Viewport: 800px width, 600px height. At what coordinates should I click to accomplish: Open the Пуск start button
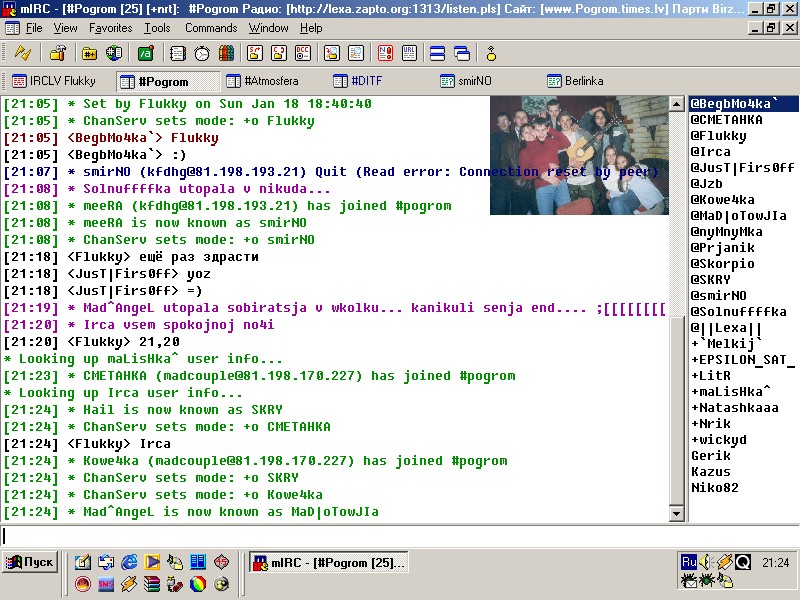[x=30, y=562]
